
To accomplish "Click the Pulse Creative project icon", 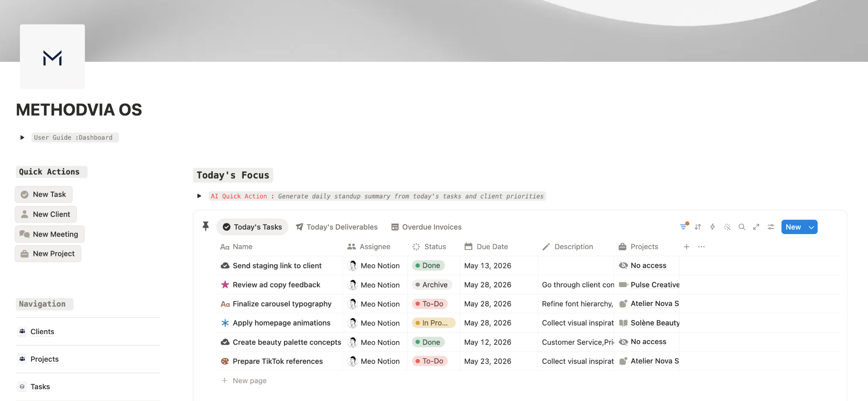I will tap(623, 285).
